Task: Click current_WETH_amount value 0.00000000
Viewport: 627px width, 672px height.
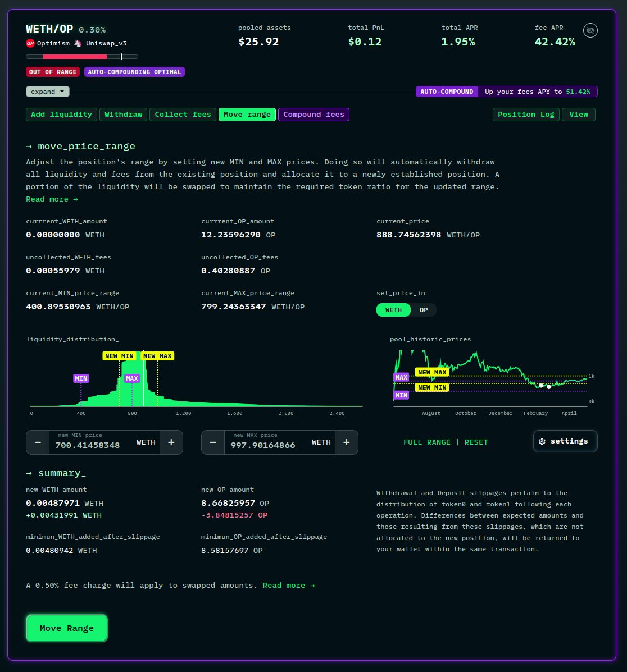Action: click(x=53, y=235)
